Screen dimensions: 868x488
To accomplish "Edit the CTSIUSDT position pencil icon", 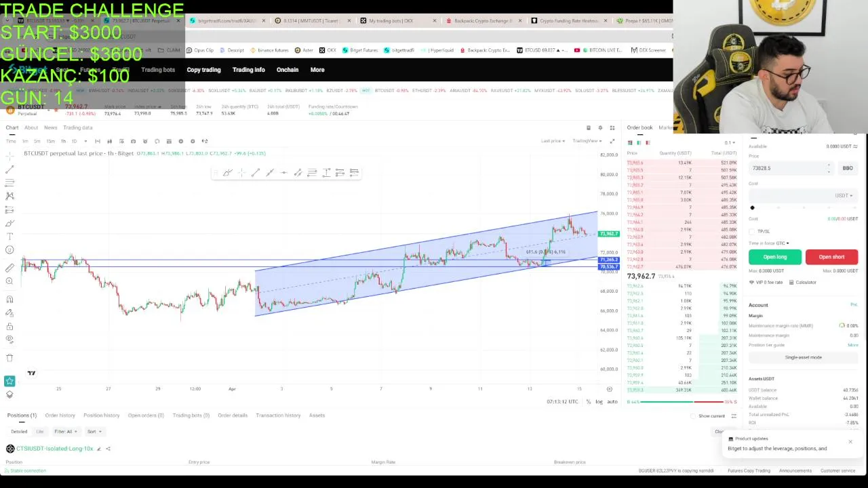I will (98, 449).
